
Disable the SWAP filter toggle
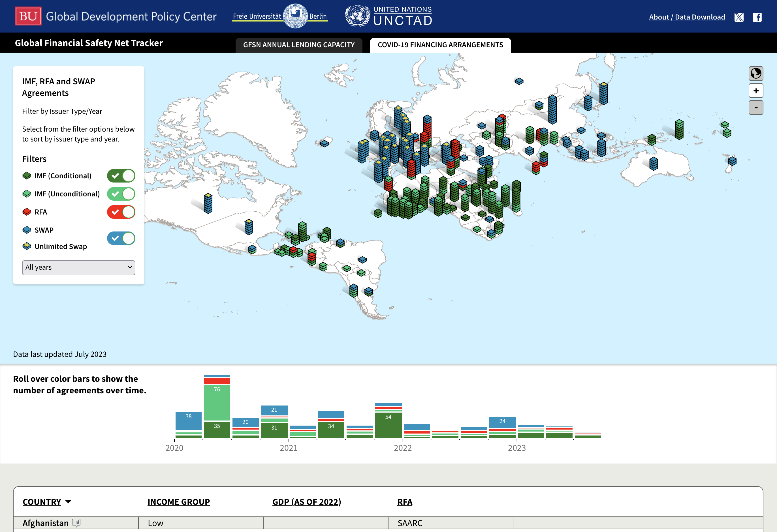[x=121, y=238]
